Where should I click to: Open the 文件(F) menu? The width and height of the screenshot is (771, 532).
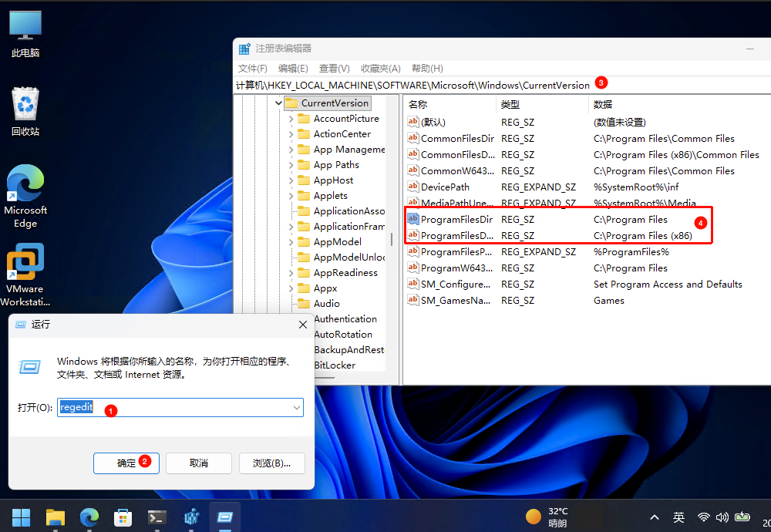[x=252, y=69]
